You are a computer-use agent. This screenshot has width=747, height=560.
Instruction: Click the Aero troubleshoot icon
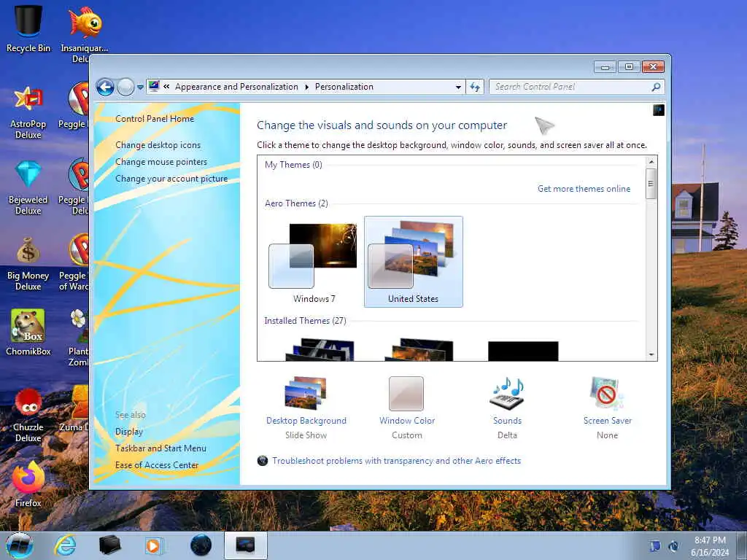pos(263,461)
